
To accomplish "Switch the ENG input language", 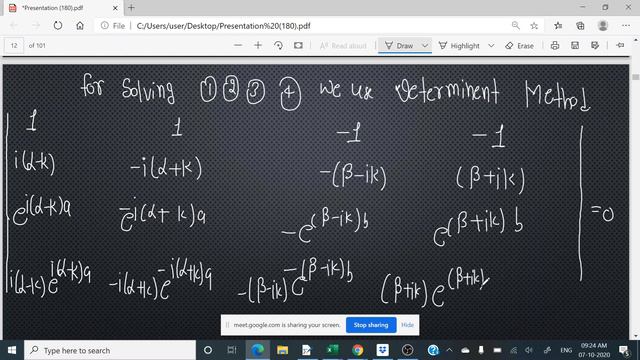I will (x=566, y=350).
